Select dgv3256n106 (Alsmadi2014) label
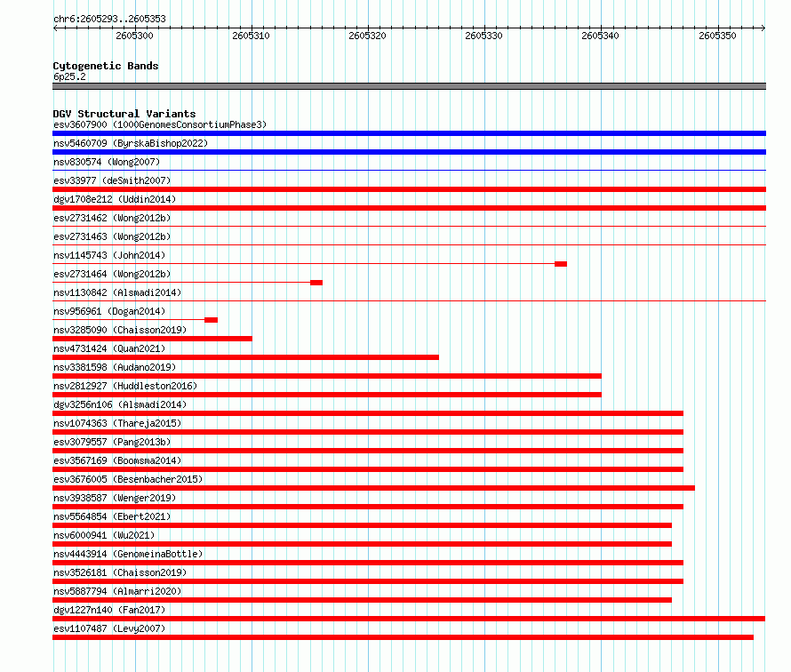This screenshot has height=672, width=791. pyautogui.click(x=120, y=404)
